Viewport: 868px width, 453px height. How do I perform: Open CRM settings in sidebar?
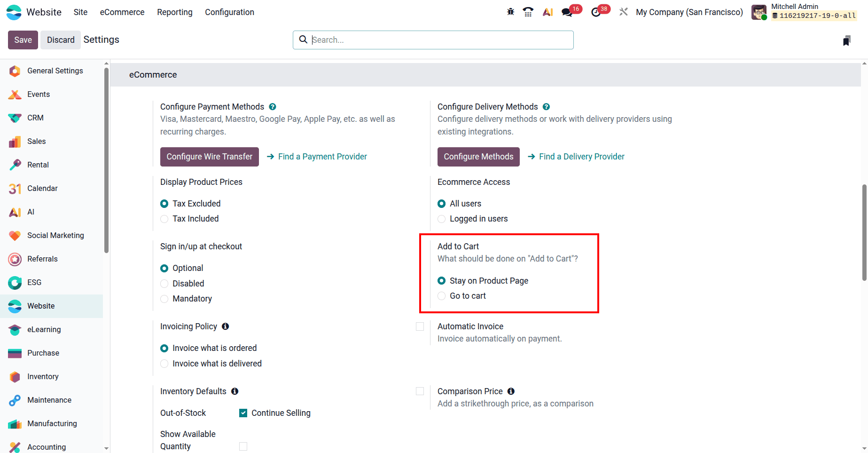(51, 118)
